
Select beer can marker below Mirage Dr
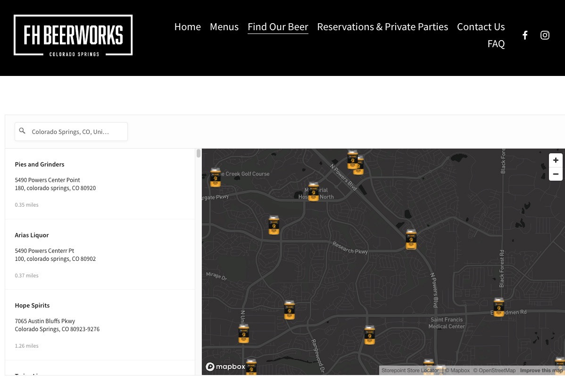click(x=290, y=310)
